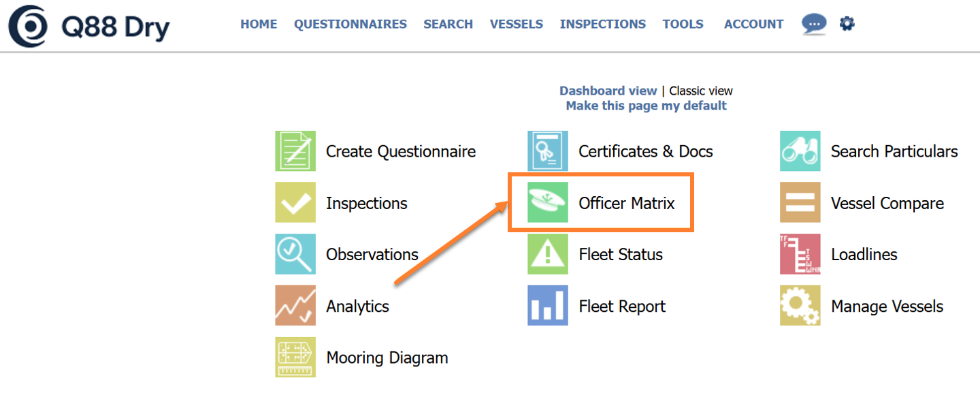Screen dimensions: 980x395
Task: Open the settings gear in header
Action: coord(847,24)
